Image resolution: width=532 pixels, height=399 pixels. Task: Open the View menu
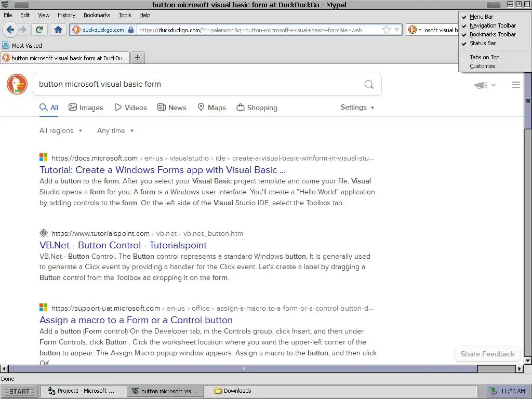(44, 15)
